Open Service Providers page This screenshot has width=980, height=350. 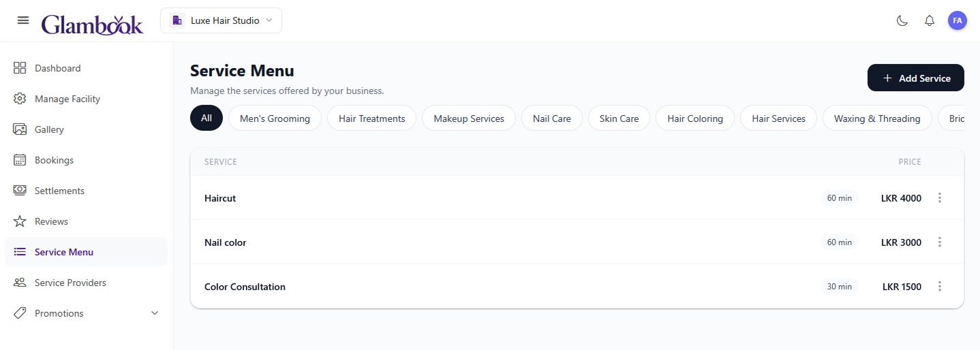(x=70, y=283)
